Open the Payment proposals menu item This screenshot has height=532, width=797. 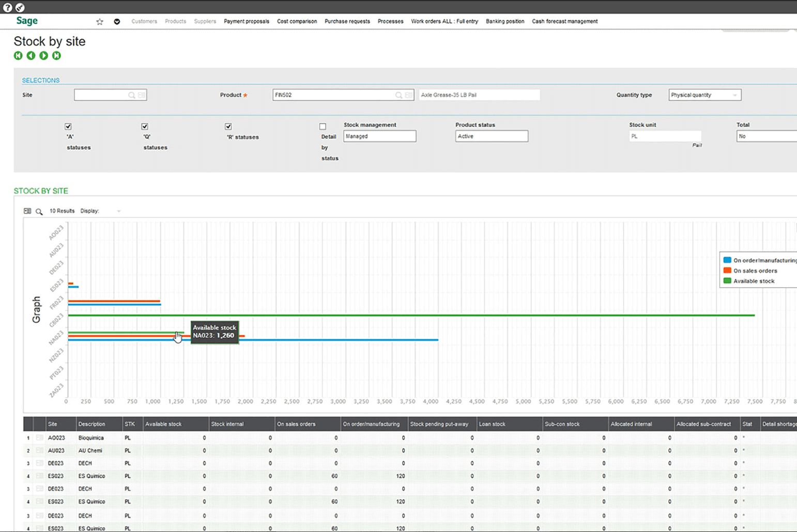[246, 22]
